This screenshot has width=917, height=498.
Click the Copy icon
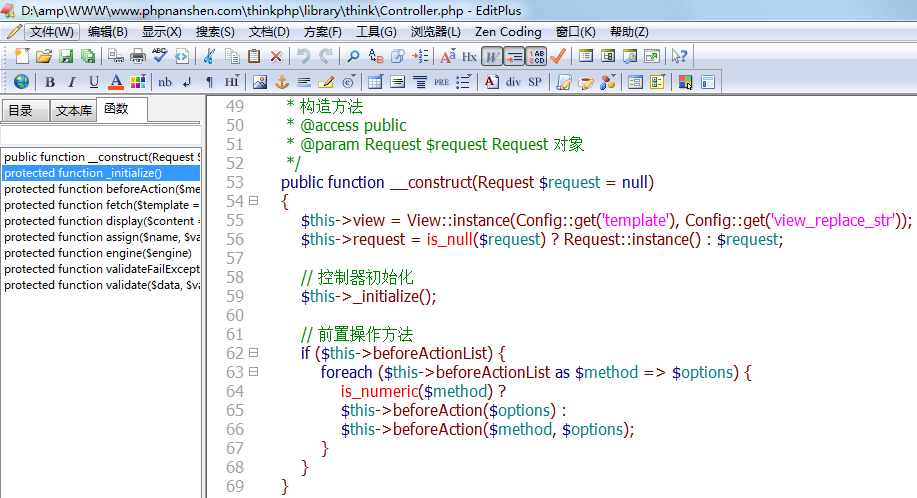tap(232, 56)
